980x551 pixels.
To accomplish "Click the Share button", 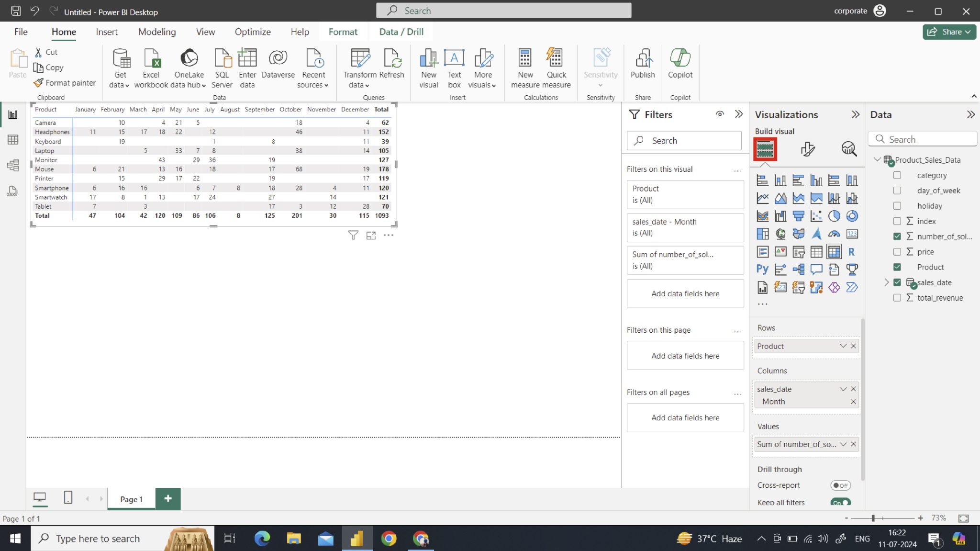I will [949, 32].
